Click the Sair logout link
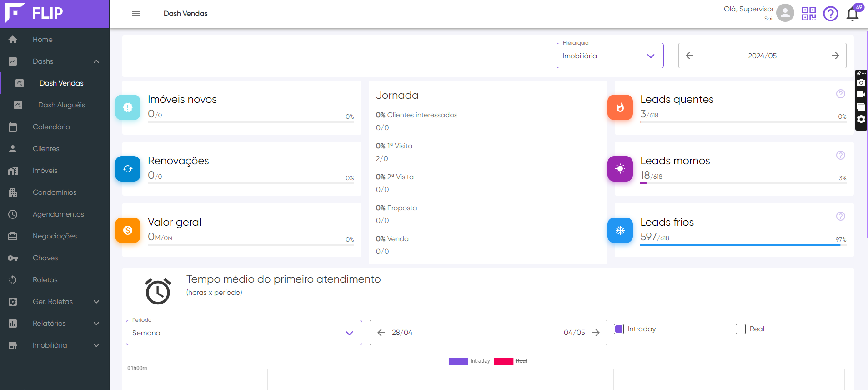The height and width of the screenshot is (390, 868). pos(769,19)
